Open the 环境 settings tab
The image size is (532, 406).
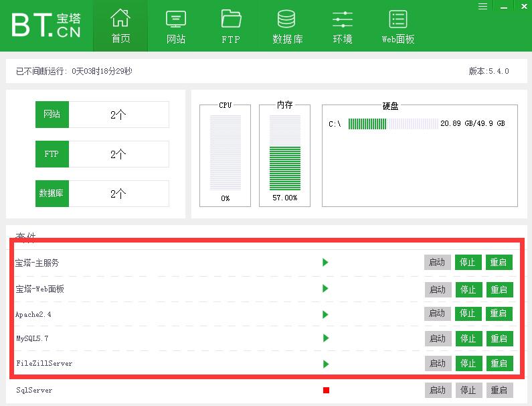[343, 26]
